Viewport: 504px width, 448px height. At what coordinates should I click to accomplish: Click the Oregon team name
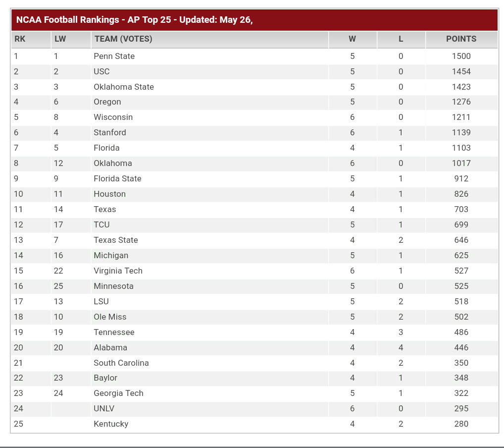(x=107, y=102)
